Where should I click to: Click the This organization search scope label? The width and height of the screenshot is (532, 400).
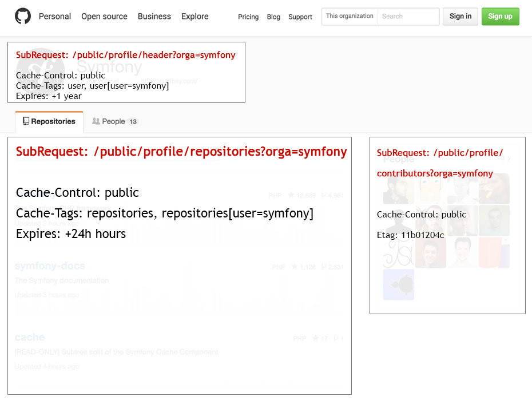350,16
